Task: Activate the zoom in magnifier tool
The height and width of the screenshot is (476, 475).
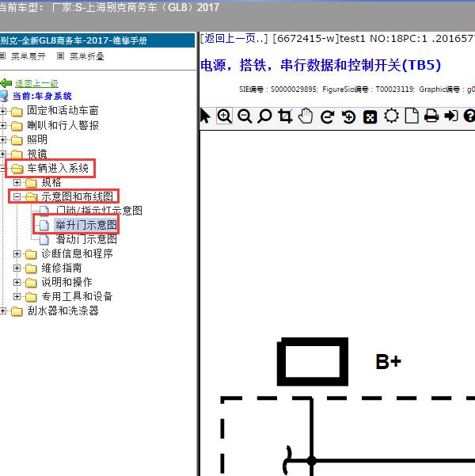Action: (x=224, y=116)
